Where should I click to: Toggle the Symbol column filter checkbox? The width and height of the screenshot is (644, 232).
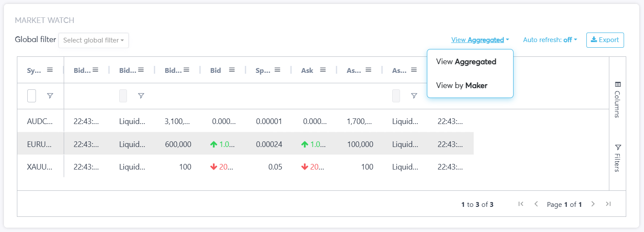tap(32, 96)
